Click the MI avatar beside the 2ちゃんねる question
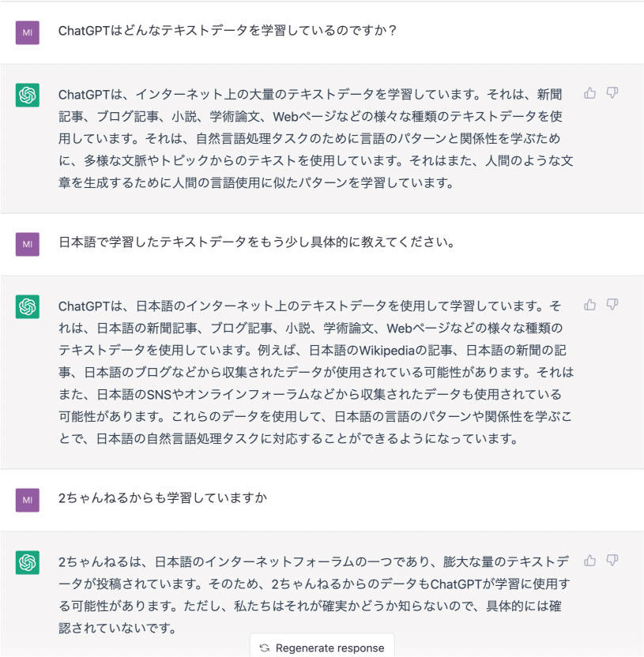This screenshot has height=657, width=644. [x=27, y=499]
